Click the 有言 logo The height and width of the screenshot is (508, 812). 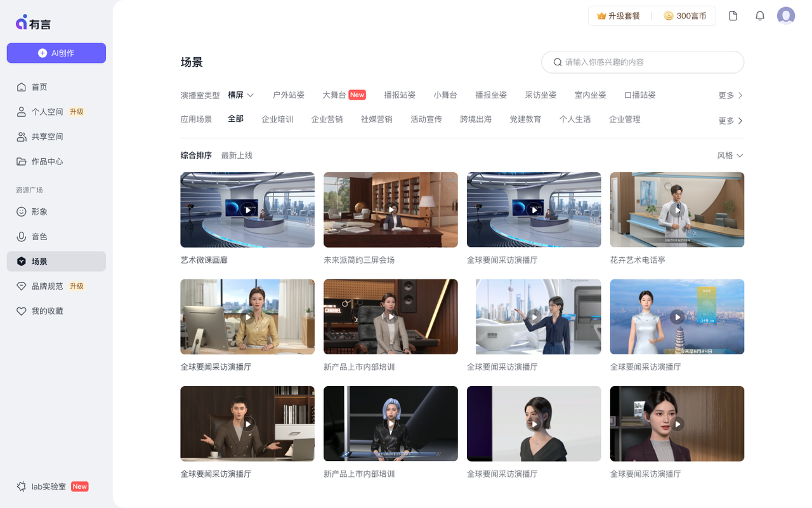(34, 23)
